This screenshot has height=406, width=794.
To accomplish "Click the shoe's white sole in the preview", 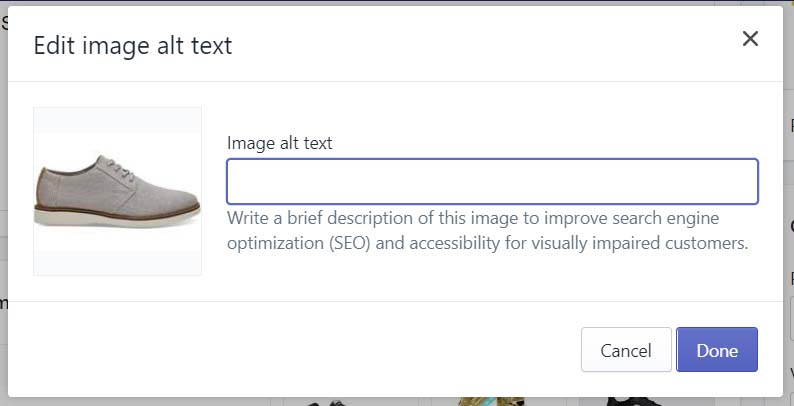I will click(x=116, y=218).
